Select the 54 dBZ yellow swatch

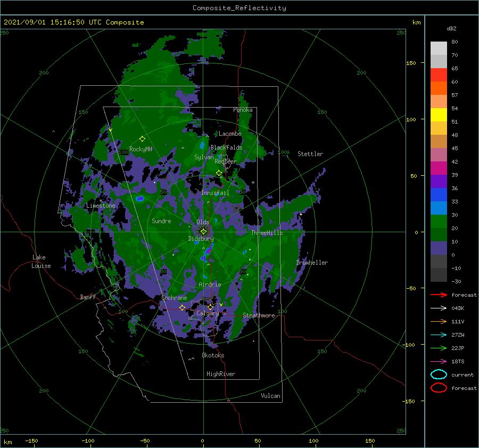[x=439, y=115]
